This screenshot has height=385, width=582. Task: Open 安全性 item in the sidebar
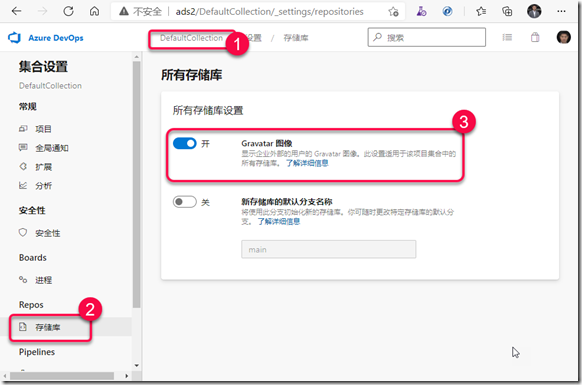pos(48,233)
